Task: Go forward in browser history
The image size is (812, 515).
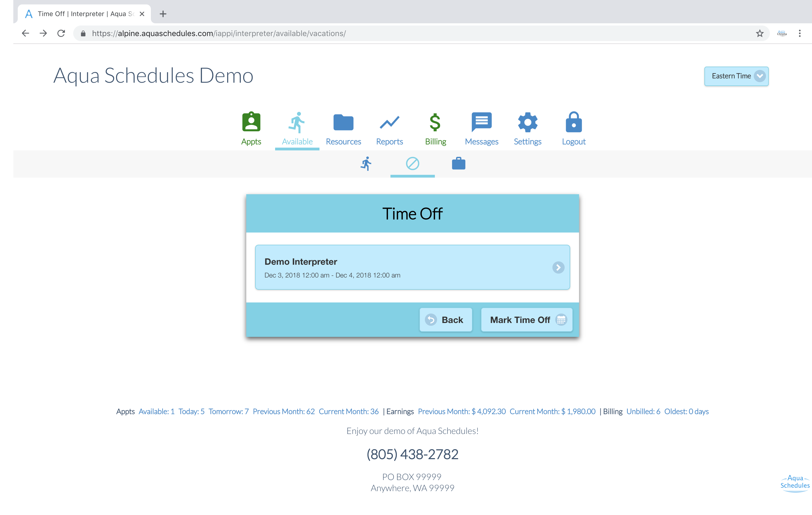Action: pos(43,33)
